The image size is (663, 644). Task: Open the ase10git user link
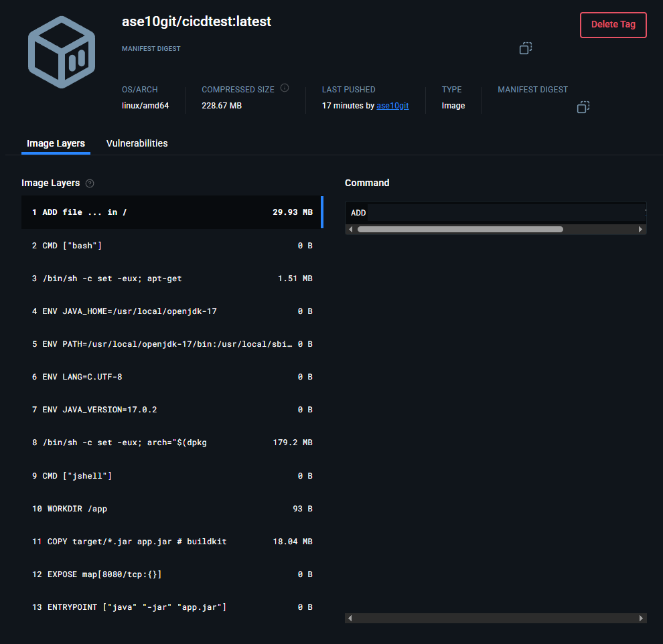[x=392, y=106]
